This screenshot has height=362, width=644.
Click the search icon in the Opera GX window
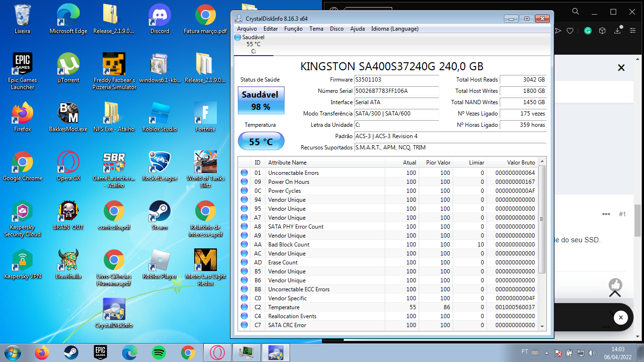[x=575, y=11]
